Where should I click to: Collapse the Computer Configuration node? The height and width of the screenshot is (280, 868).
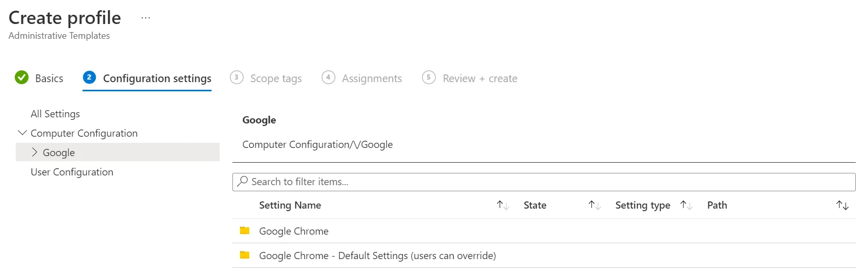pos(22,133)
